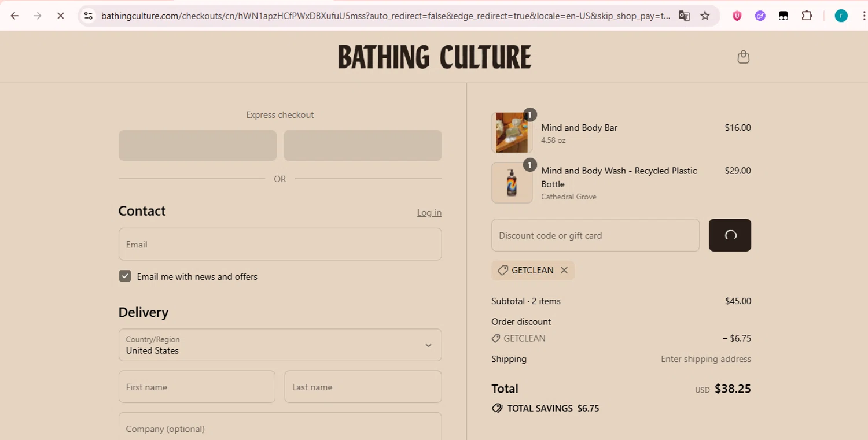This screenshot has width=868, height=440.
Task: Click the 4.58 oz size text
Action: (553, 140)
